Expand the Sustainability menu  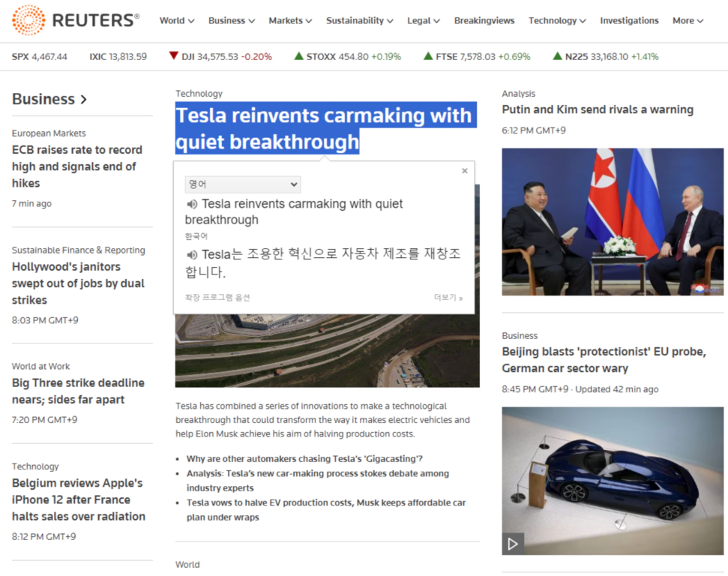click(x=359, y=20)
